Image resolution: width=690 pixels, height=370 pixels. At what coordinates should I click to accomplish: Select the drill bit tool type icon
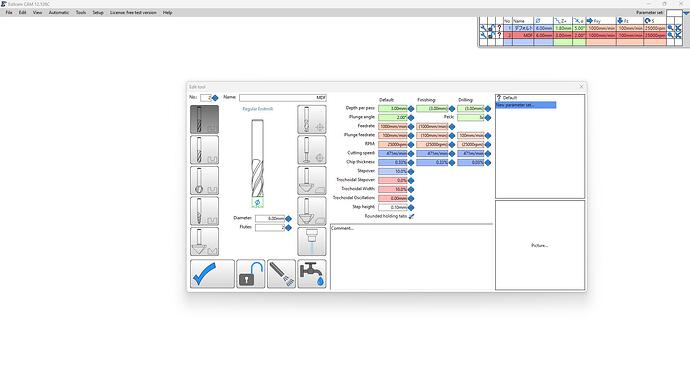click(312, 119)
